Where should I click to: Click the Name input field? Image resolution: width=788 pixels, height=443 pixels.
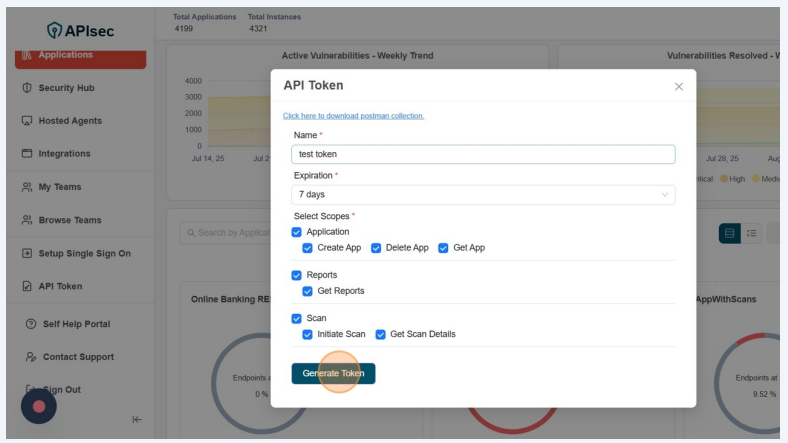[x=483, y=154]
